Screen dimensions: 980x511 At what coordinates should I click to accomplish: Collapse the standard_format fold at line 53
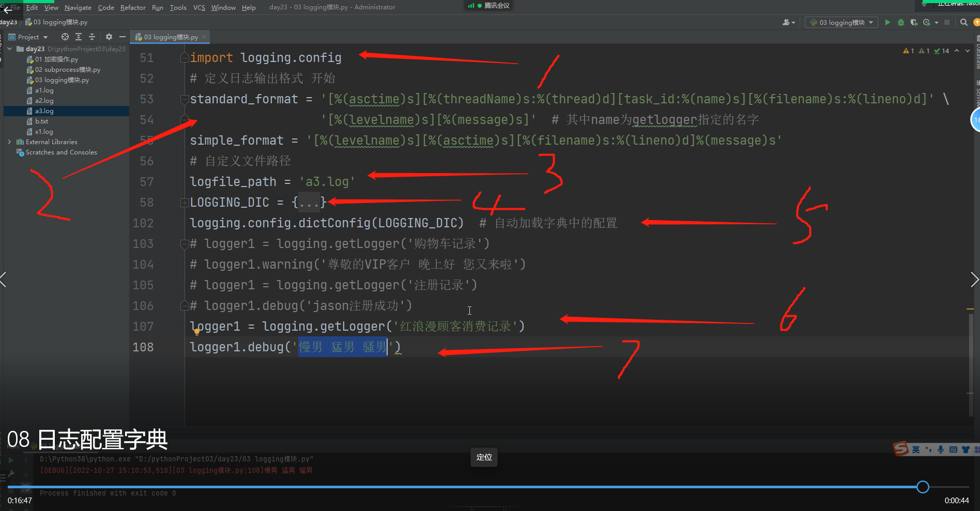pyautogui.click(x=184, y=99)
